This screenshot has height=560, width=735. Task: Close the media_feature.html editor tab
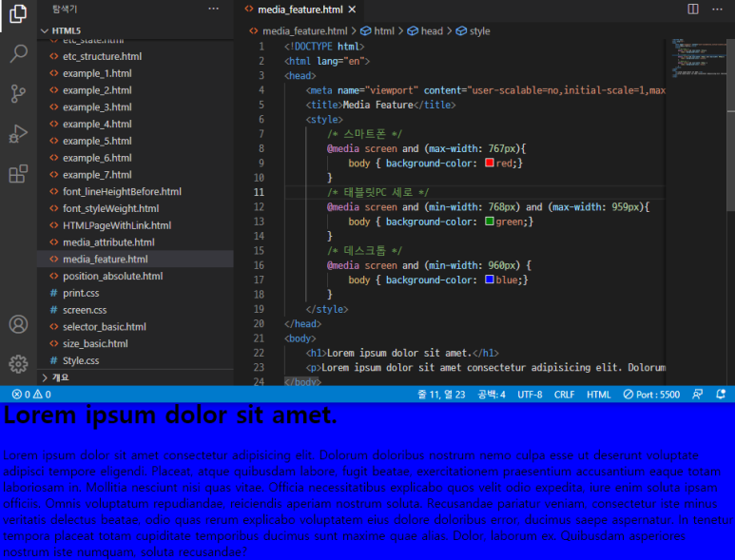(x=352, y=10)
